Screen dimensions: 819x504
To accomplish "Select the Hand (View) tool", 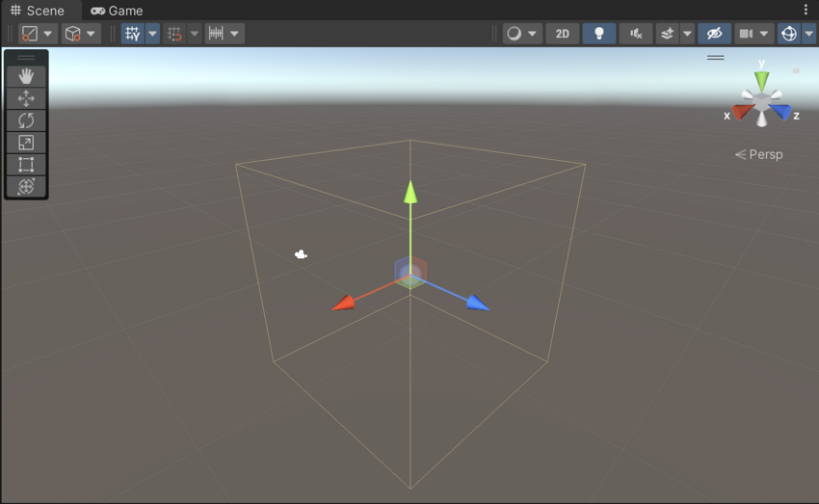I will pos(26,76).
